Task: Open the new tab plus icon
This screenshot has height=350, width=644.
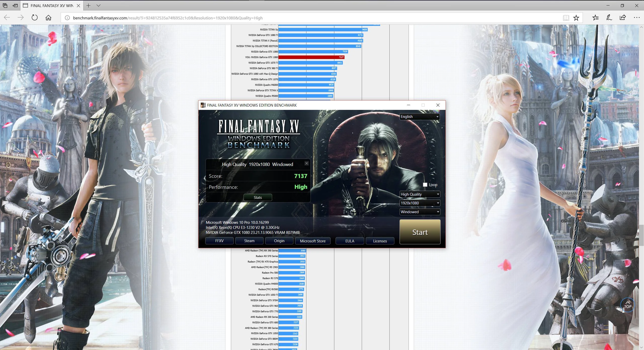Action: tap(88, 5)
